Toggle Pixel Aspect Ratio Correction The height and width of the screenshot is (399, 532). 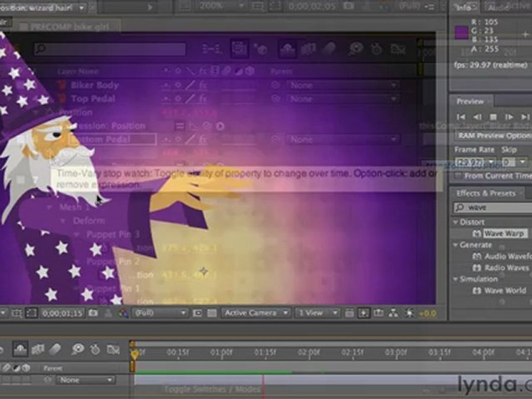[350, 313]
